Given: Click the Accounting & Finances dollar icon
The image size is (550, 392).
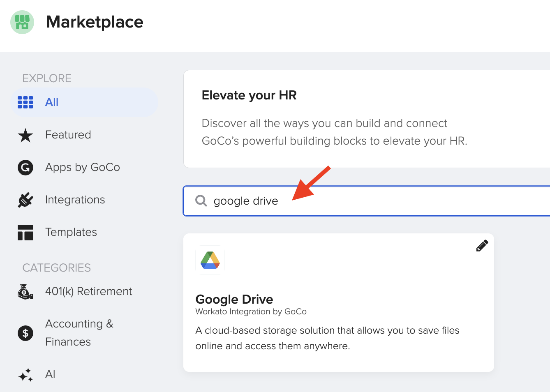Looking at the screenshot, I should point(25,333).
